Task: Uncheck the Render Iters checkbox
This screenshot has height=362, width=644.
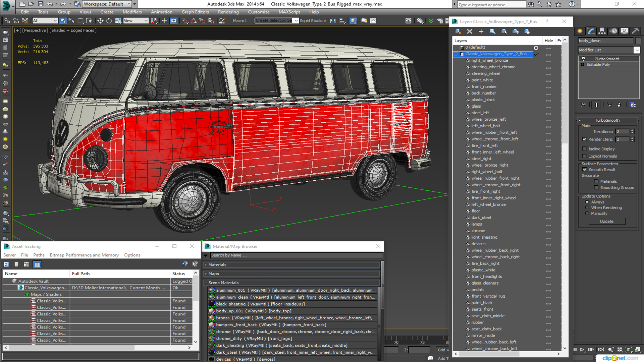Action: [x=584, y=139]
